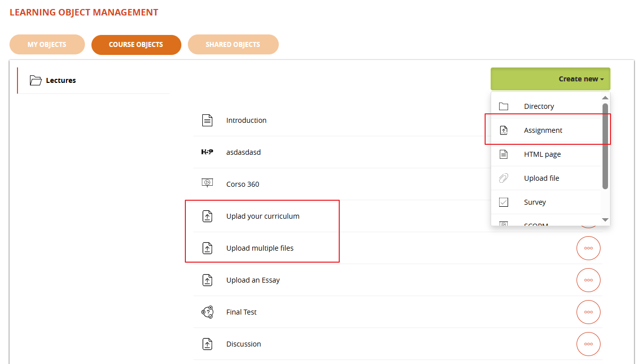Viewport: 637px width, 364px height.
Task: Click the upload icon beside Uplad your curriculum
Action: [x=207, y=216]
